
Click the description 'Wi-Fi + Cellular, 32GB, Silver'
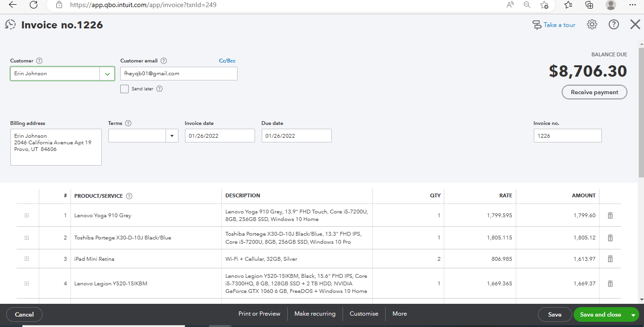tap(261, 259)
